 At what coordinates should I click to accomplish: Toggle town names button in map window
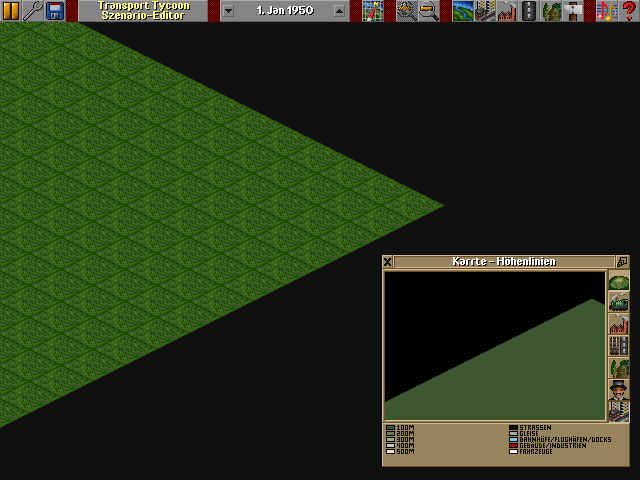(619, 412)
